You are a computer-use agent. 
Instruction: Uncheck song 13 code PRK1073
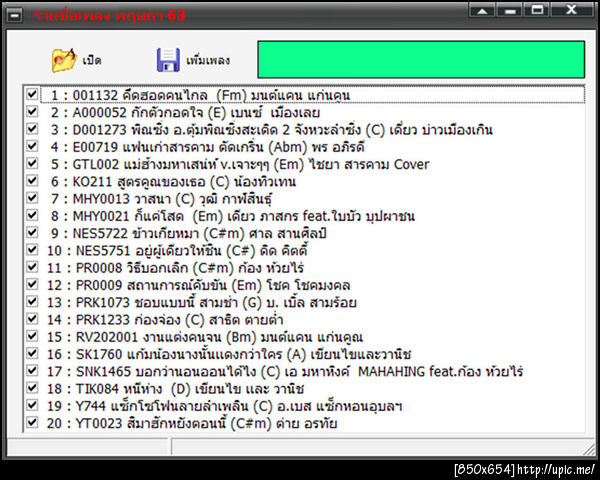click(x=32, y=302)
